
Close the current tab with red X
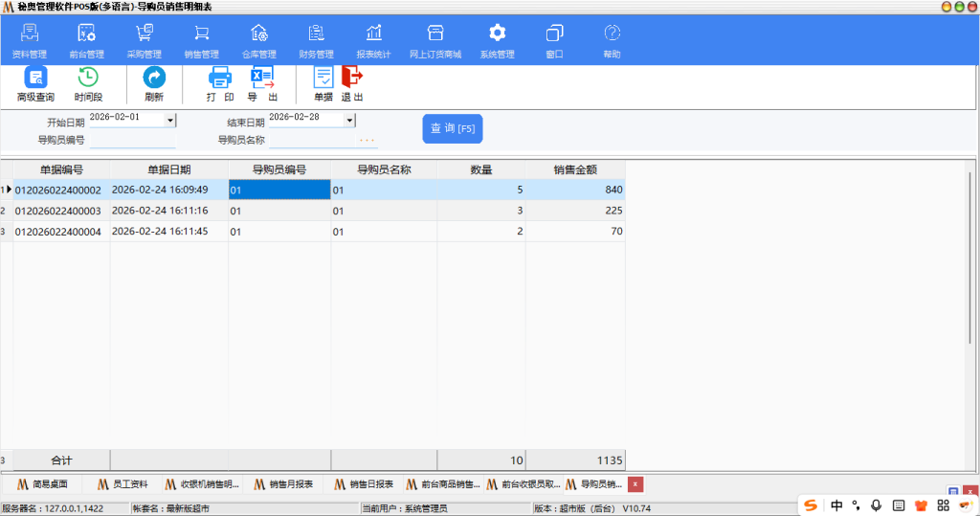pos(635,484)
